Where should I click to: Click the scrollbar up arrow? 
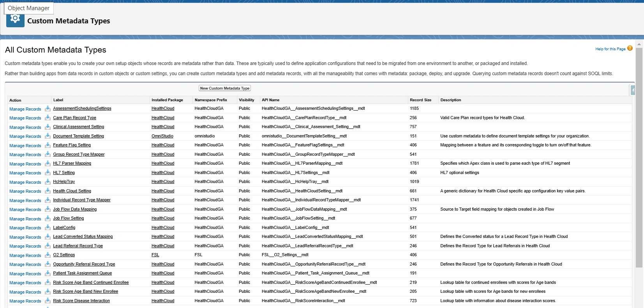639,44
